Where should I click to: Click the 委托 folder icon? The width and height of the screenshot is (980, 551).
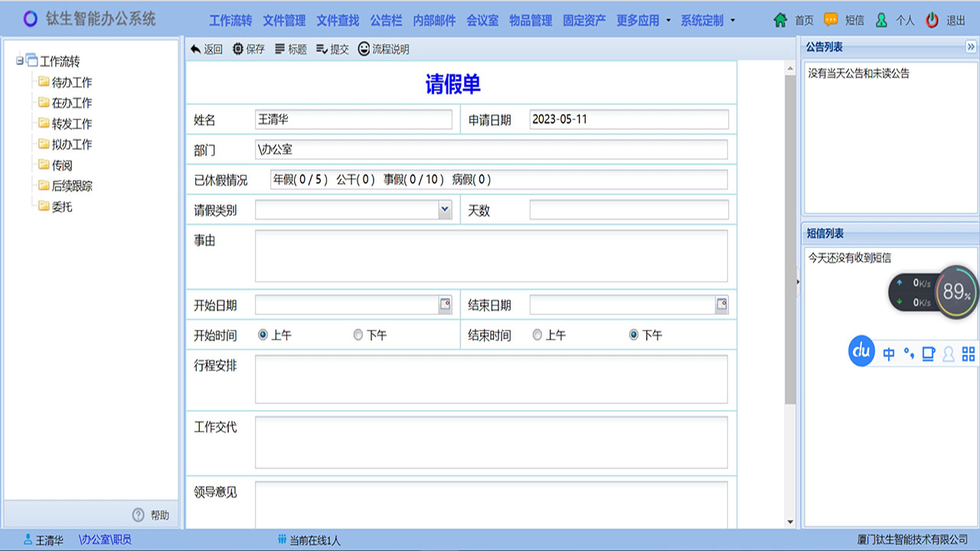coord(44,206)
